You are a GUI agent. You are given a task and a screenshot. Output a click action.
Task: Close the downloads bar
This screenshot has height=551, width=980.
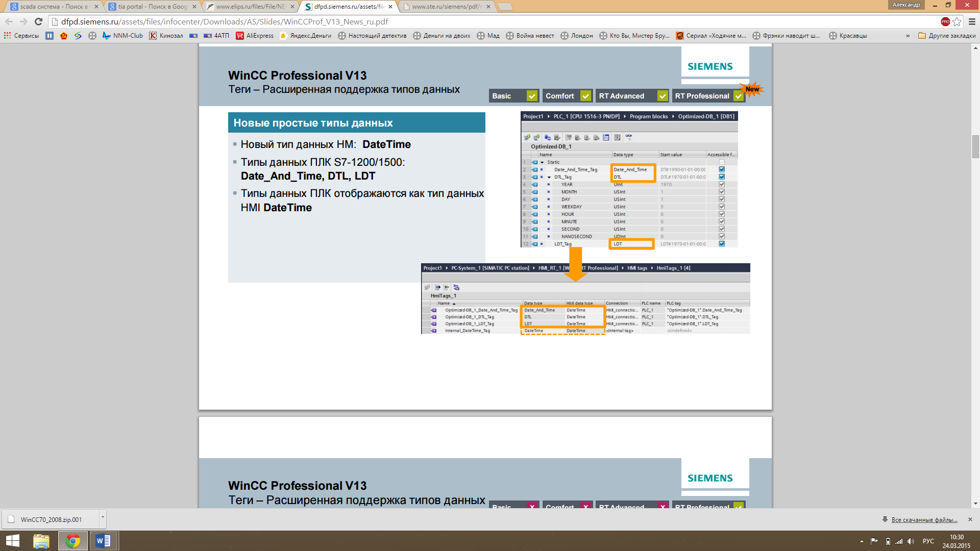(970, 519)
